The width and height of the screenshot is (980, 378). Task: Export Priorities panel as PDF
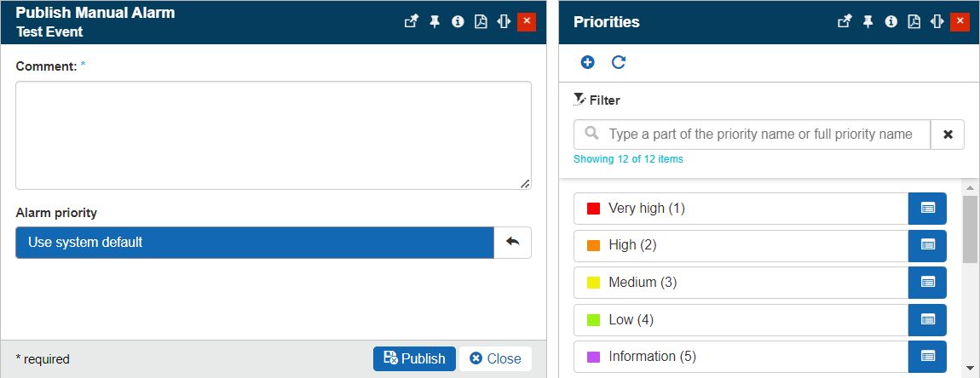click(x=914, y=22)
